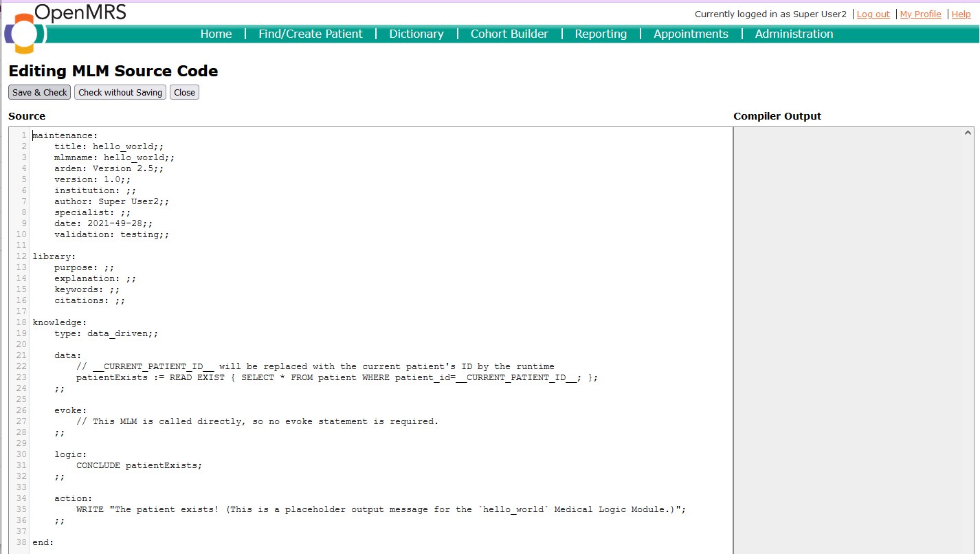
Task: Click the 'action:' line
Action: 74,498
